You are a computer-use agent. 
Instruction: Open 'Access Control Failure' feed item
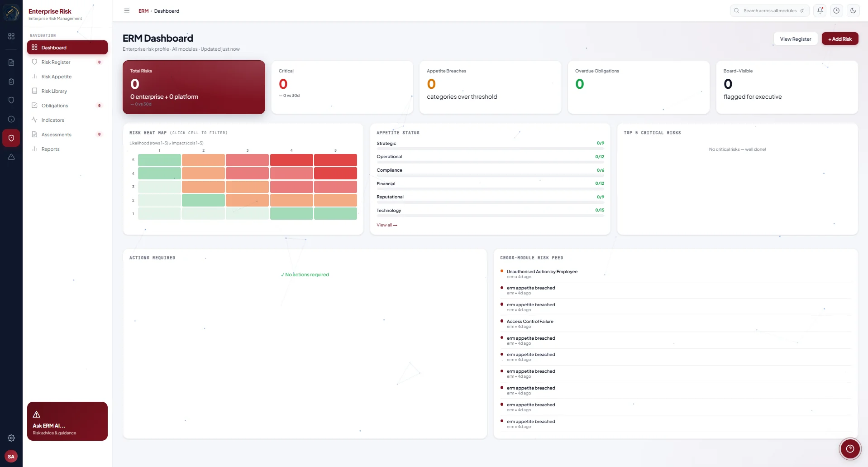[x=675, y=324]
